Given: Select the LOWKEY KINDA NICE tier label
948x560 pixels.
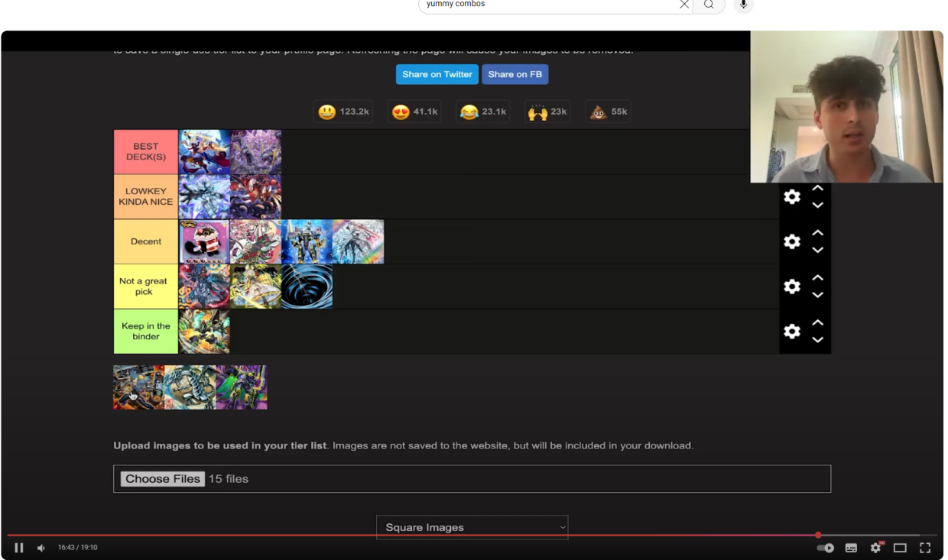Looking at the screenshot, I should coord(145,196).
